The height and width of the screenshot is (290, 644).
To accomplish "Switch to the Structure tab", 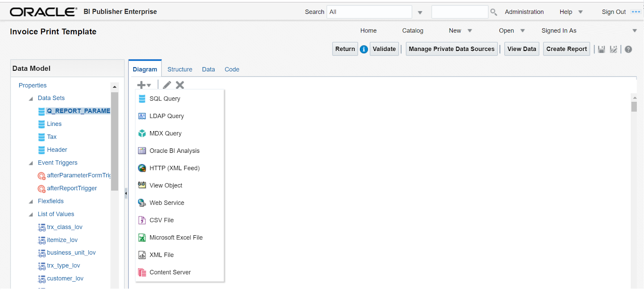I will (180, 70).
